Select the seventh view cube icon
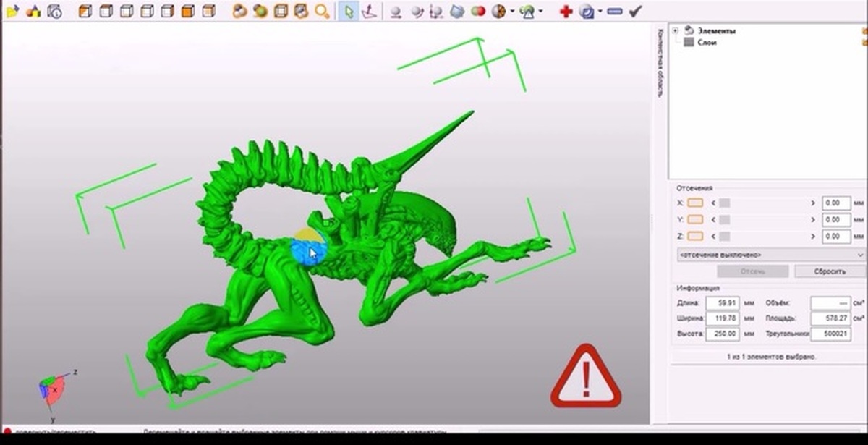 coord(208,11)
